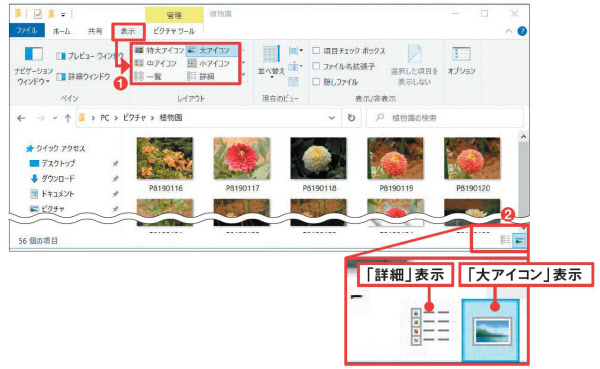
Task: Collapse the ribbon with the chevron
Action: point(508,31)
